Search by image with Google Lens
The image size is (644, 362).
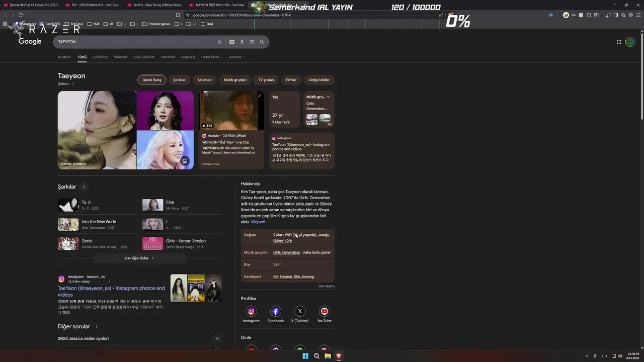click(x=252, y=42)
